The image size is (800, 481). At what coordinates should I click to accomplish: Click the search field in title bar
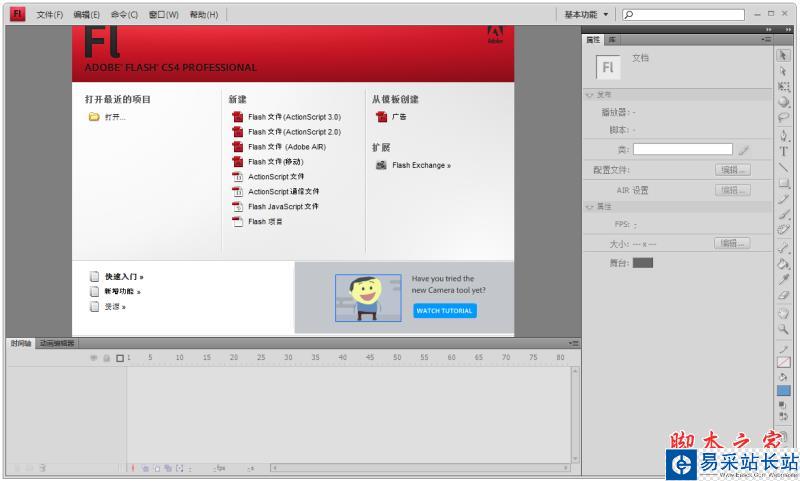pyautogui.click(x=683, y=14)
